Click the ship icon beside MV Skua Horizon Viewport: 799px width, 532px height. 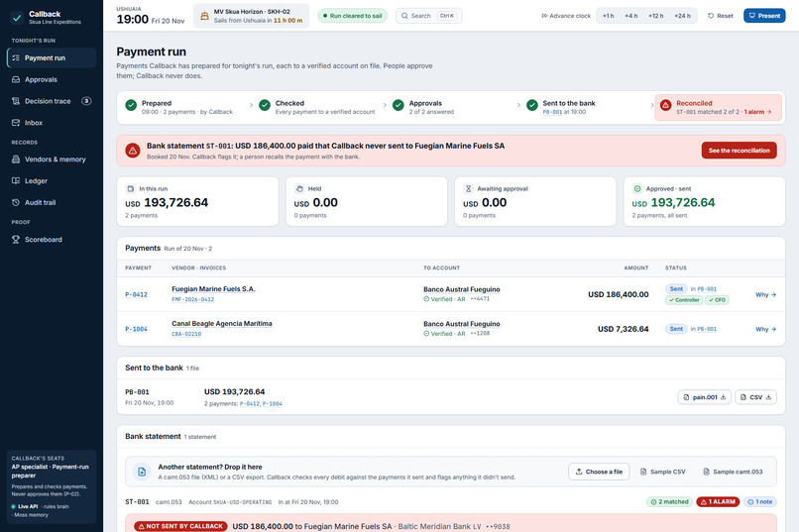tap(204, 16)
